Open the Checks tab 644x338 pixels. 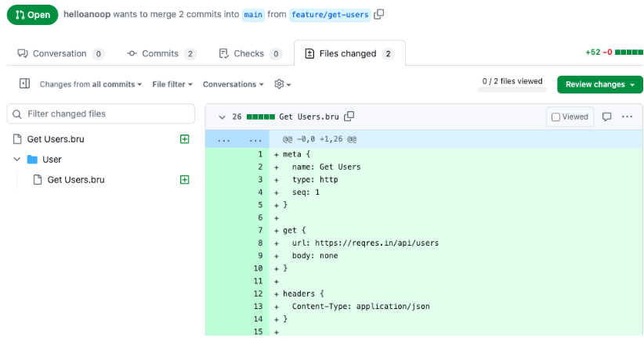(x=249, y=54)
